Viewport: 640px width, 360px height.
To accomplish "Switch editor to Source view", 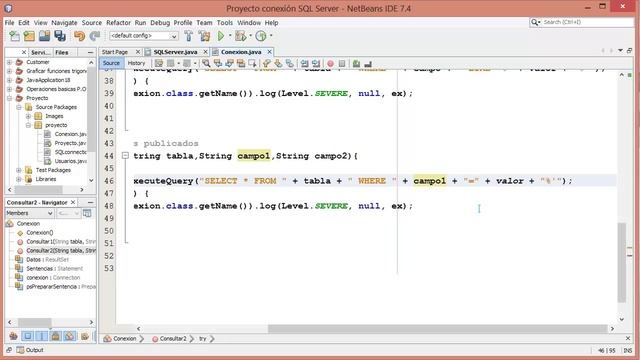I will point(111,63).
